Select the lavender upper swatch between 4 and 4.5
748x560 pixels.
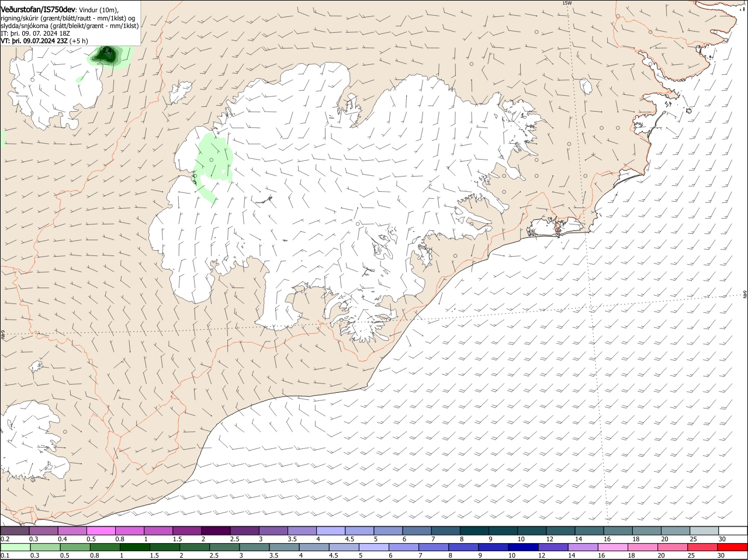[x=330, y=531]
